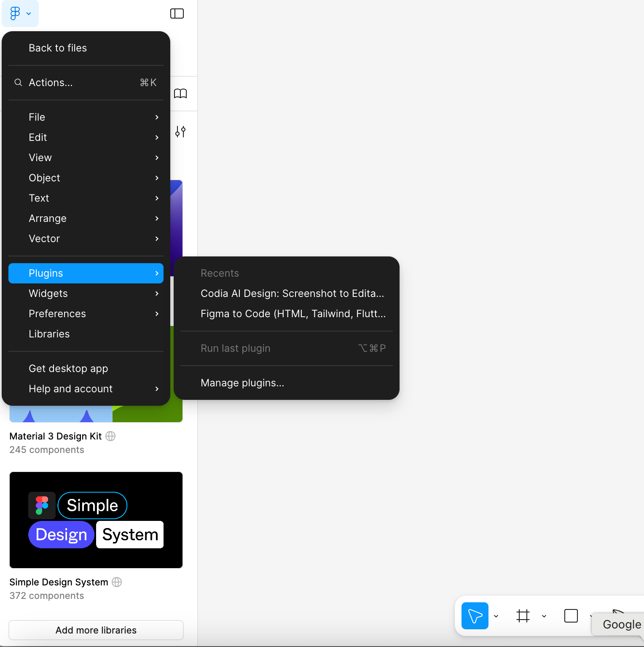Click the search magnifier icon beside Actions
This screenshot has width=644, height=647.
[18, 83]
